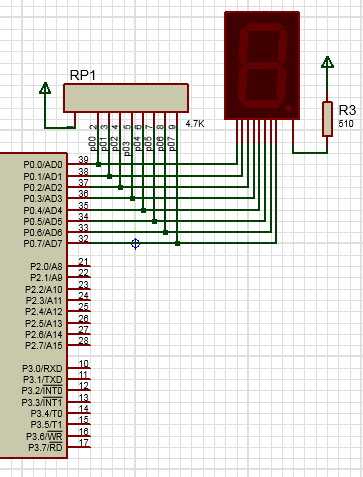
Task: Click pin 21 of P2.0/A8
Action: pos(83,262)
